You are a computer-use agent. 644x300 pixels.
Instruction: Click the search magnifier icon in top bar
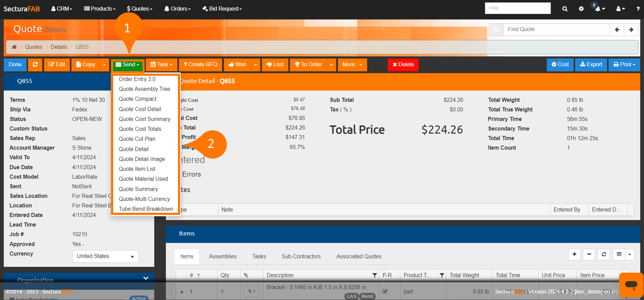coord(565,9)
